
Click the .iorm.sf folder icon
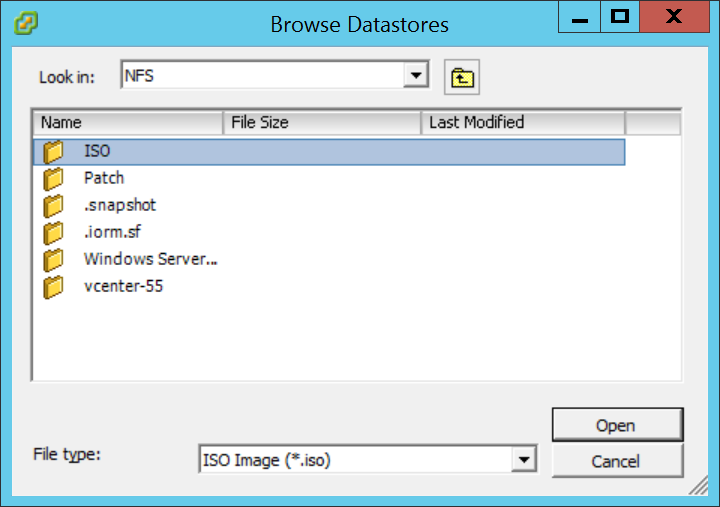(x=53, y=233)
